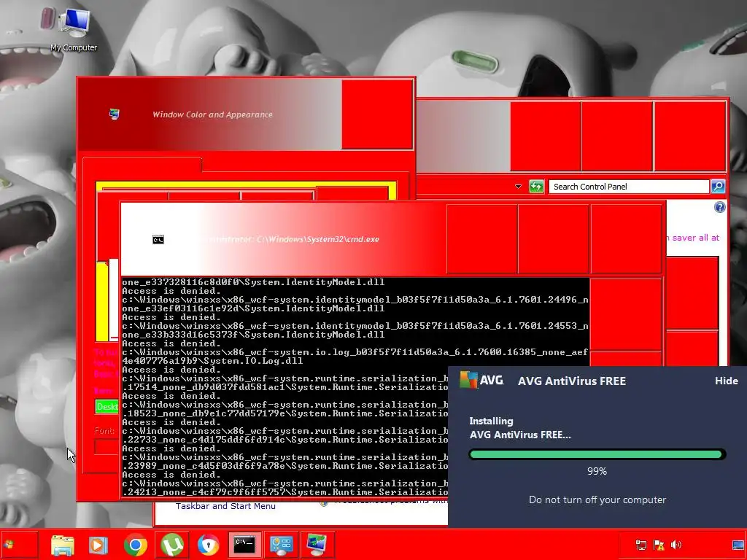Switch to Personalization monitor taskbar button
Viewport: 747px width, 560px height.
click(317, 545)
